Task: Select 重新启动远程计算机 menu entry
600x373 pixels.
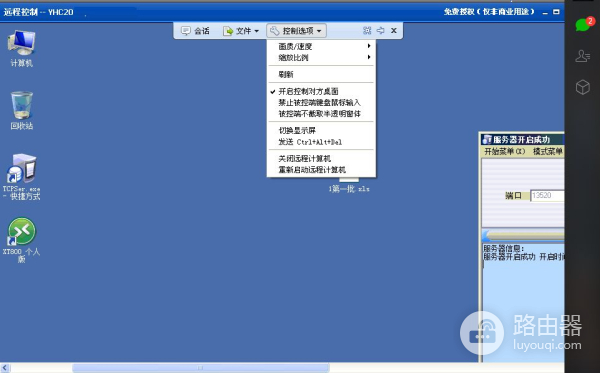Action: click(x=321, y=169)
